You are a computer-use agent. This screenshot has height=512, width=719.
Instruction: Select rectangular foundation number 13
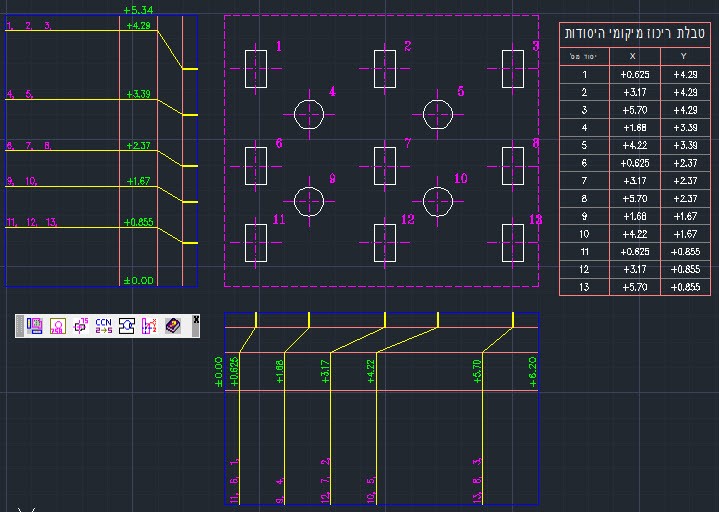513,242
